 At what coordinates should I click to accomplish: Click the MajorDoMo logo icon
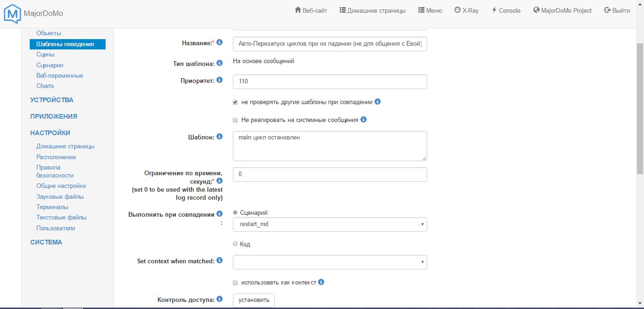[x=12, y=13]
